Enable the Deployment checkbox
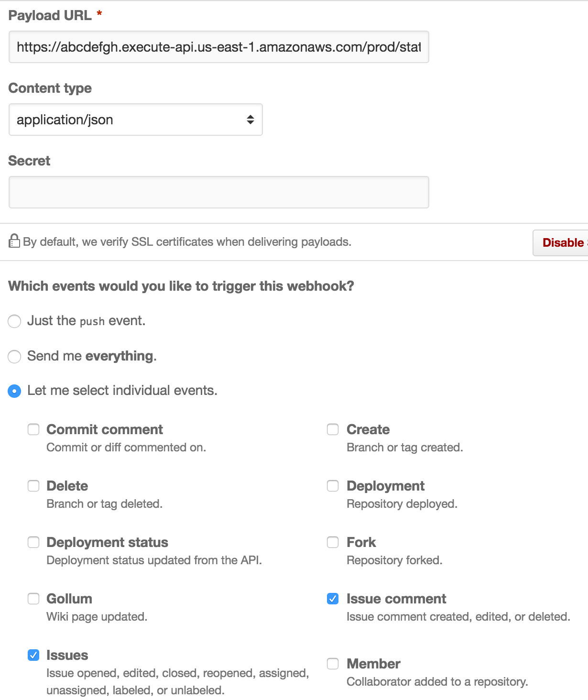 click(x=333, y=486)
